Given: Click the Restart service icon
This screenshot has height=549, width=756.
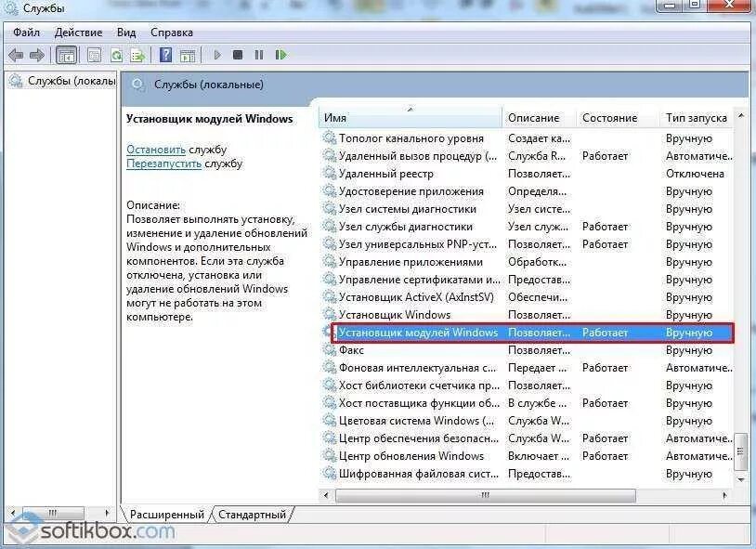Looking at the screenshot, I should point(280,55).
